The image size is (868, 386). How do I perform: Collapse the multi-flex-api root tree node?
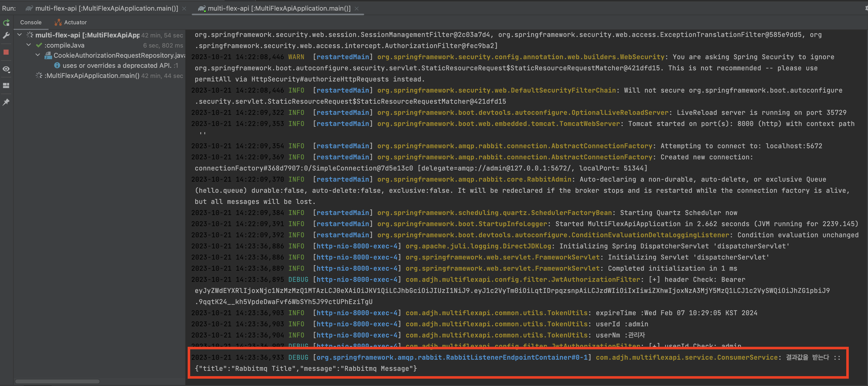coord(19,35)
